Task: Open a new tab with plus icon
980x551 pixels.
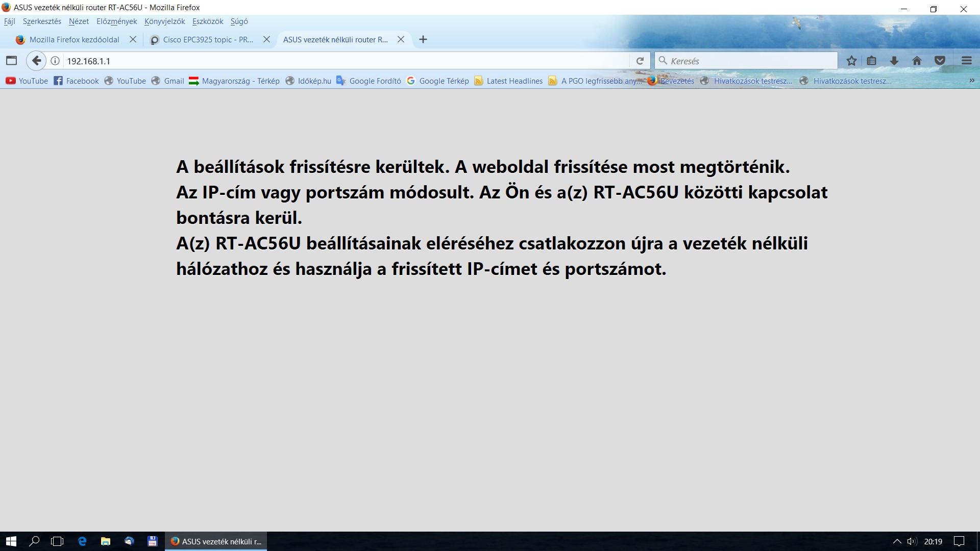Action: 423,39
